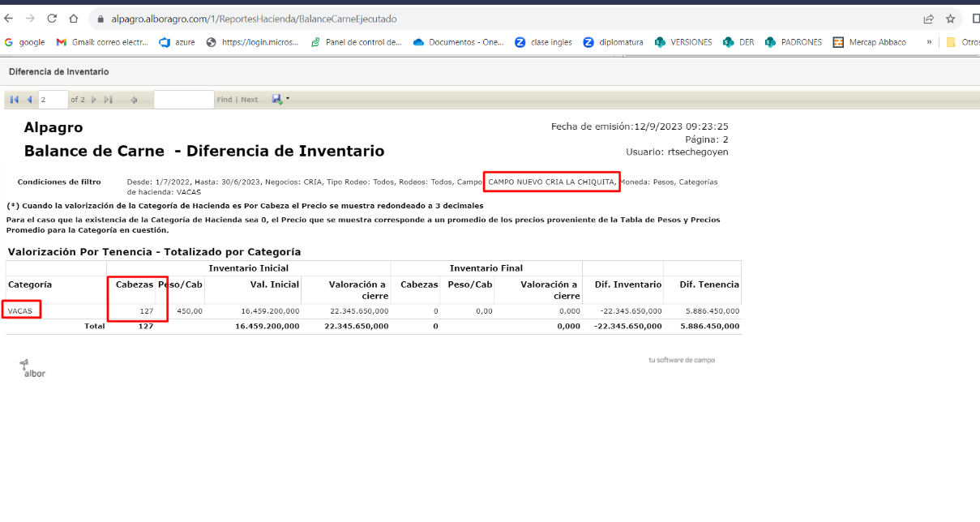Open the Panel de control bookmark
This screenshot has width=980, height=522.
(356, 42)
